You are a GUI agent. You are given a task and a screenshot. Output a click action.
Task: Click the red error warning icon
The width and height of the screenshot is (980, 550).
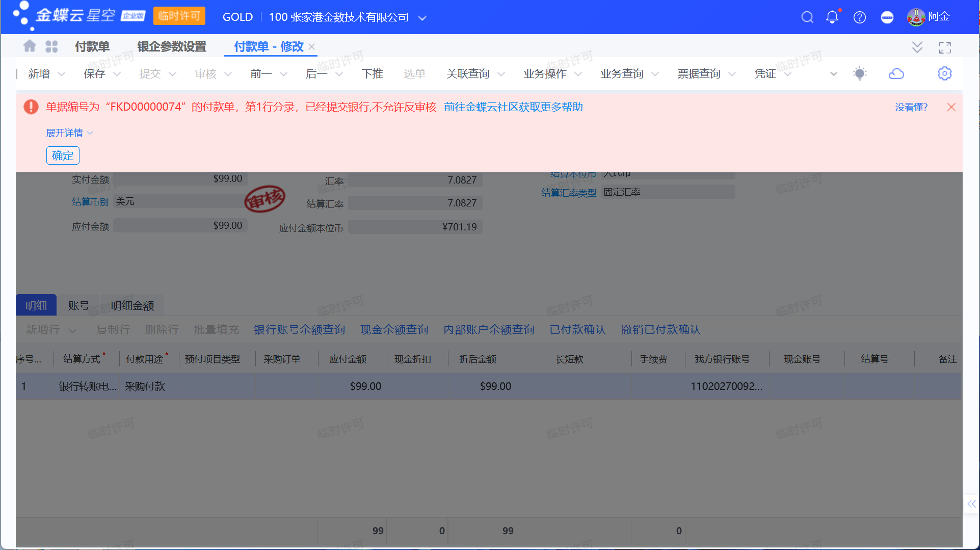(x=31, y=107)
